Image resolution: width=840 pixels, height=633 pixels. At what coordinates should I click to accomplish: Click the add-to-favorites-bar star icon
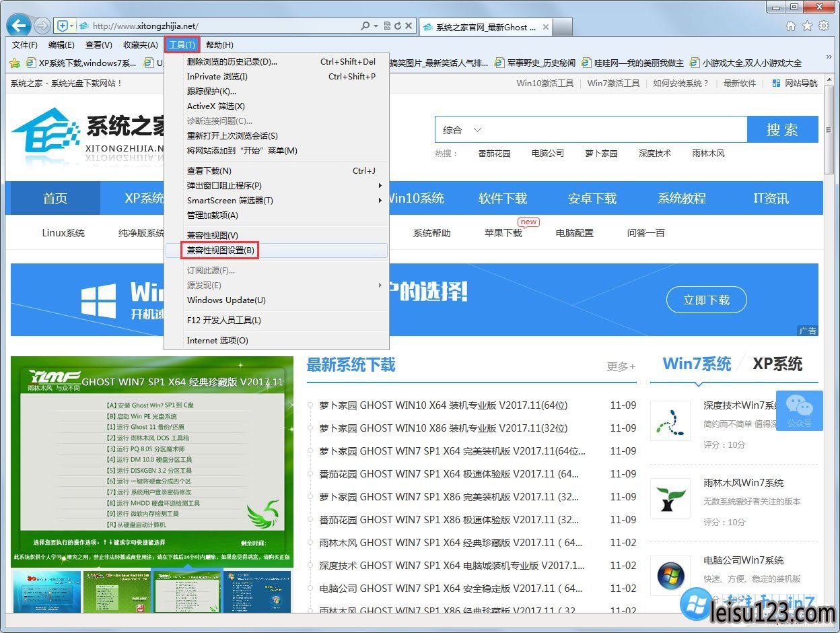tap(15, 63)
